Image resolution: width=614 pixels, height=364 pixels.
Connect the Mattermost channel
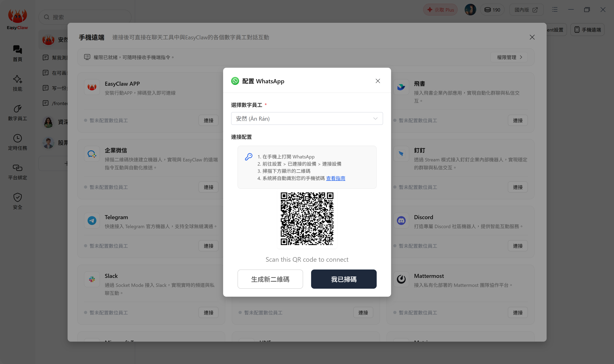518,312
